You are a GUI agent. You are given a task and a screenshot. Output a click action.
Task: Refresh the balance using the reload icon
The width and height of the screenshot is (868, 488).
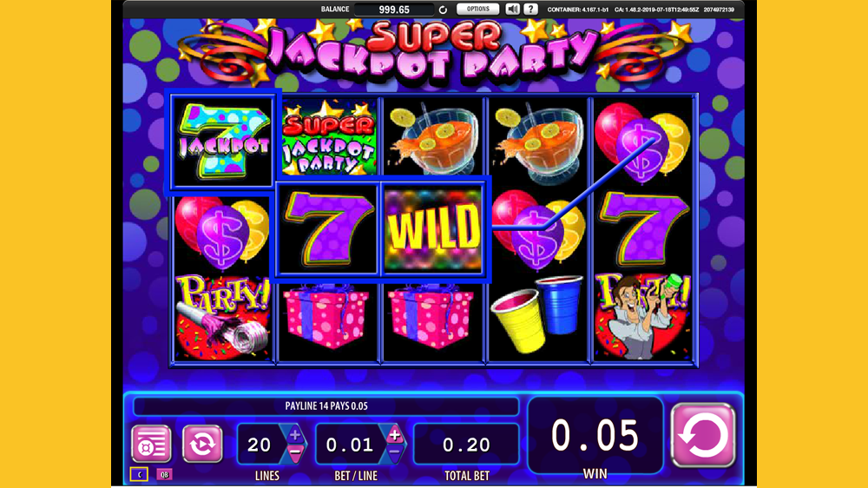tap(443, 10)
